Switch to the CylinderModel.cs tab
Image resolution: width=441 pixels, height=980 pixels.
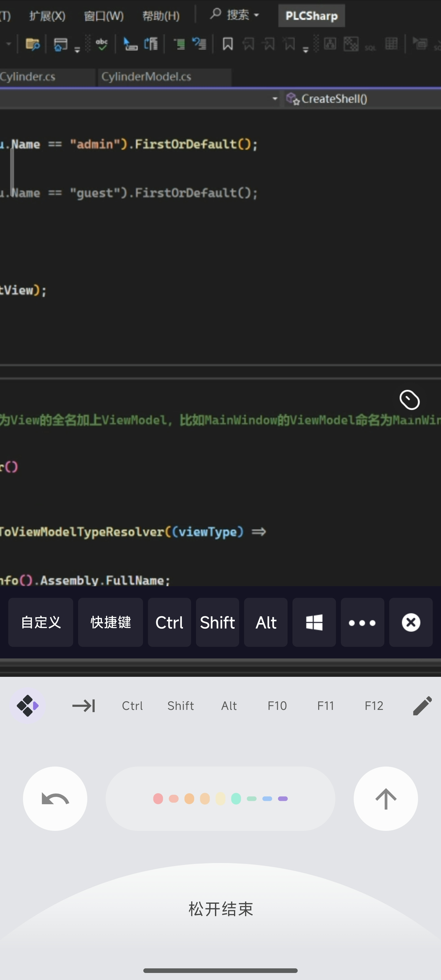164,77
